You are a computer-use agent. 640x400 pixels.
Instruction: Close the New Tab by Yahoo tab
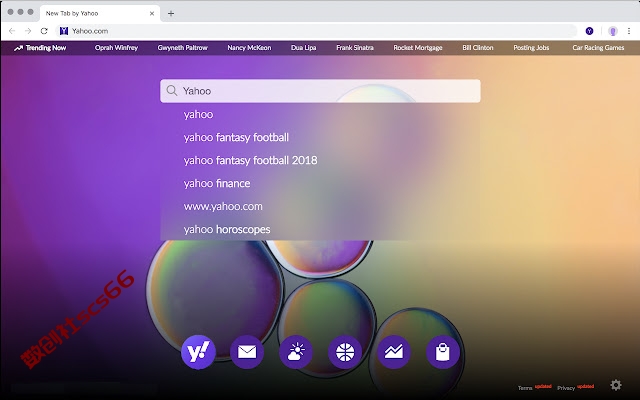(152, 13)
